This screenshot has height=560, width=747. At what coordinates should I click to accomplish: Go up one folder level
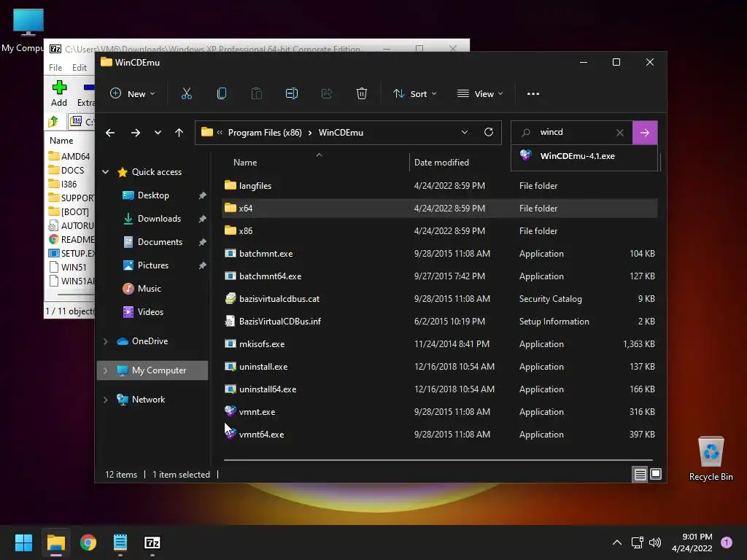click(179, 133)
